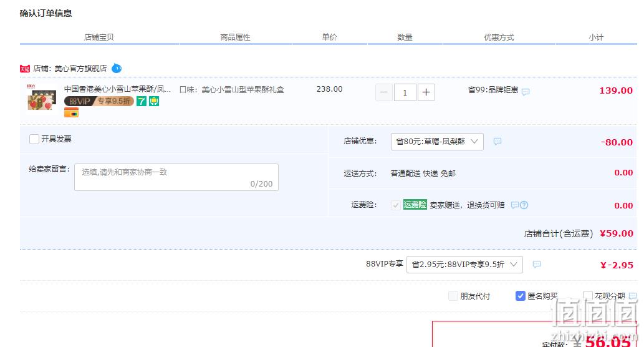Decrease the quantity with the minus button

pos(383,92)
